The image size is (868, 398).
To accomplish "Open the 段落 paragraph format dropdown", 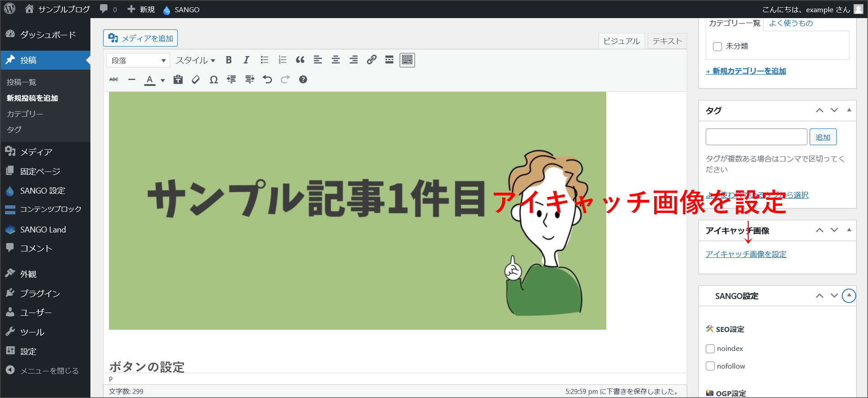I will (138, 61).
